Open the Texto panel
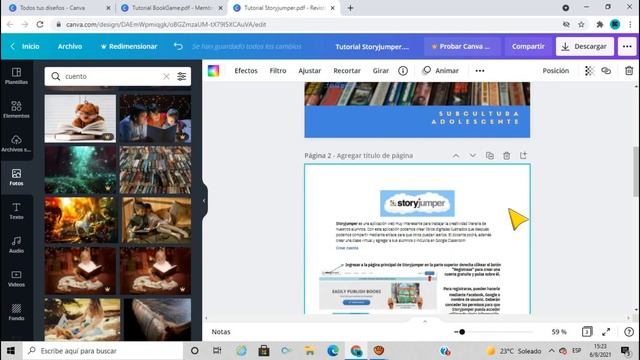This screenshot has height=360, width=640. click(x=16, y=211)
